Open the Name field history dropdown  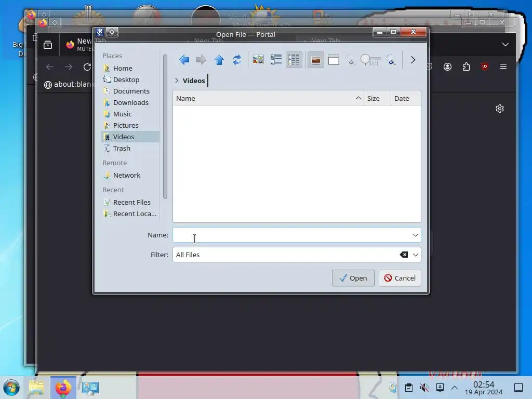click(415, 235)
